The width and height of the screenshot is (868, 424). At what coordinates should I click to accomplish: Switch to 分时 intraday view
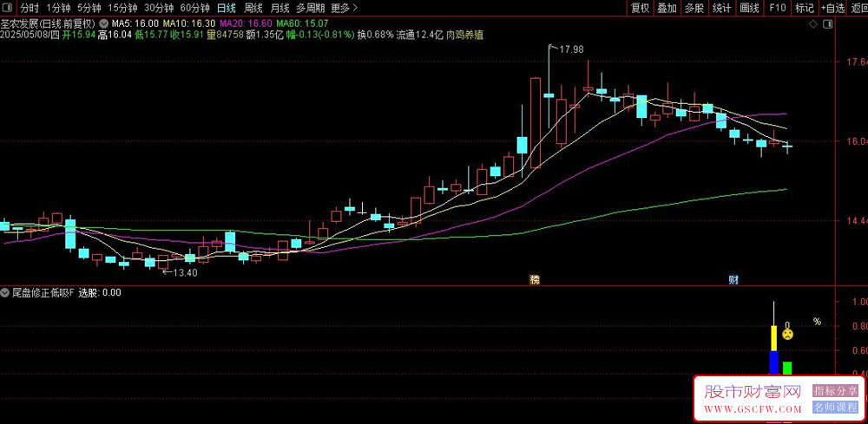tap(30, 8)
